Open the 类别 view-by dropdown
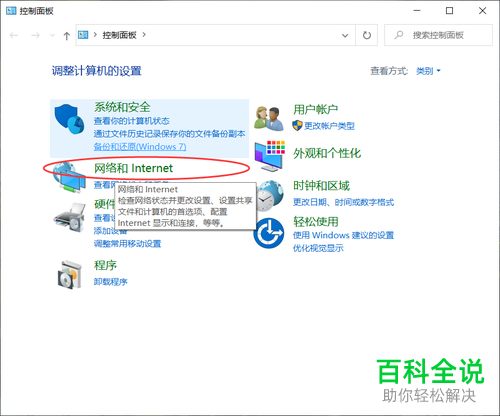 pos(428,71)
